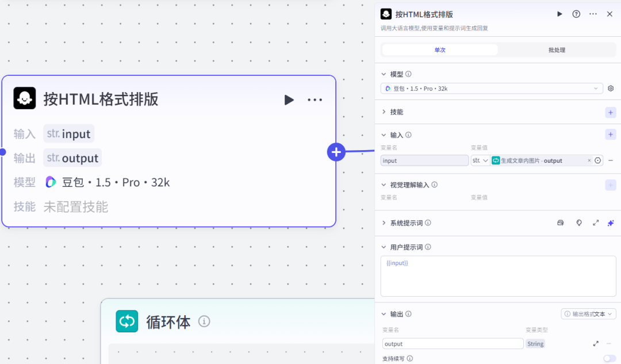Viewport: 621px width, 364px height.
Task: Click the AI sparkle optimize prompt icon
Action: pyautogui.click(x=611, y=223)
